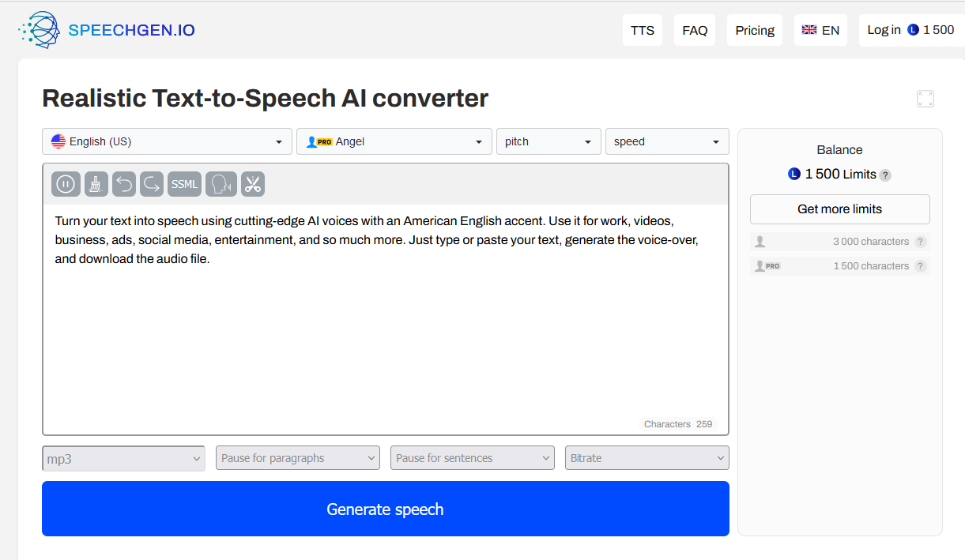This screenshot has width=965, height=560.
Task: Click Get more limits
Action: [x=839, y=209]
